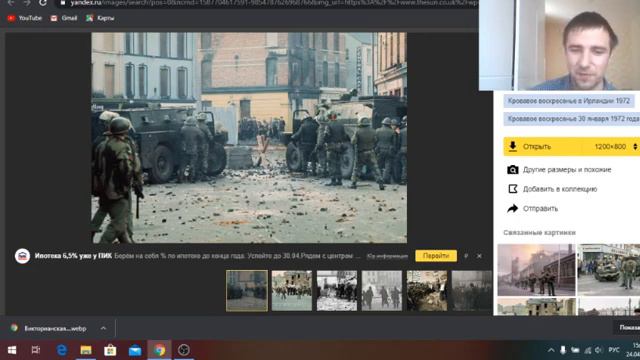Image resolution: width=640 pixels, height=360 pixels.
Task: Click the padlock icon in the address bar
Action: 63,3
